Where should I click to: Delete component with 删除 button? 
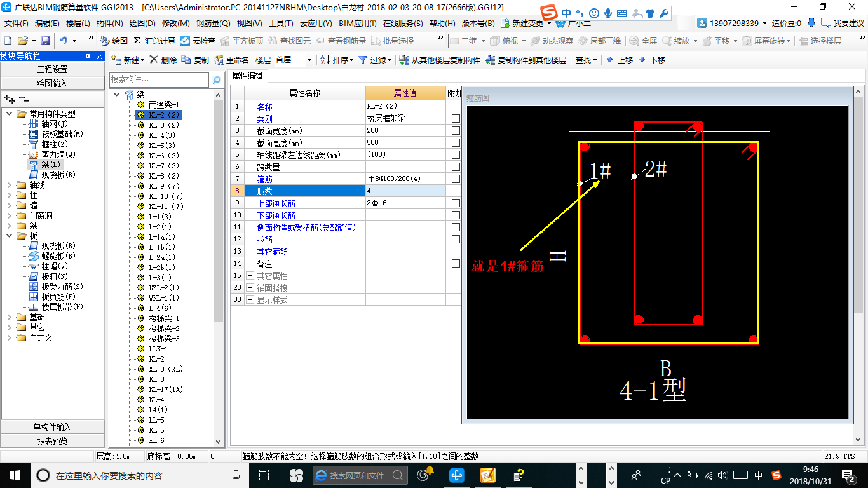coord(163,60)
